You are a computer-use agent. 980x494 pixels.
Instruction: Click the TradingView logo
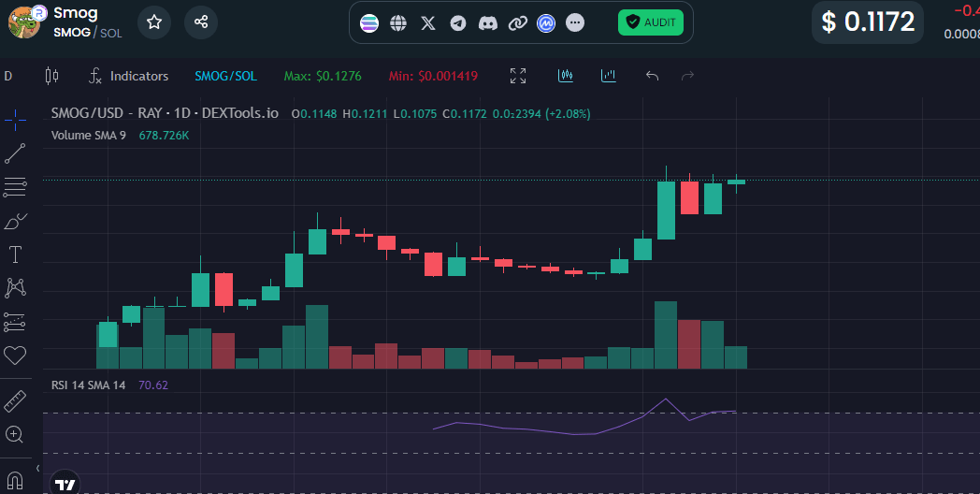click(65, 485)
